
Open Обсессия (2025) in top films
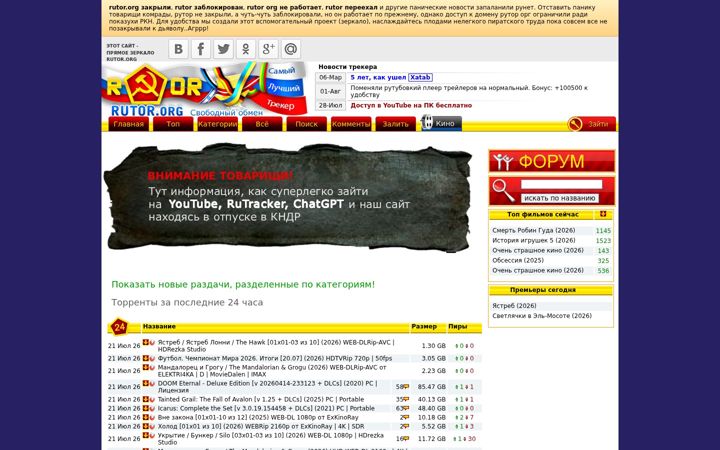click(x=518, y=260)
